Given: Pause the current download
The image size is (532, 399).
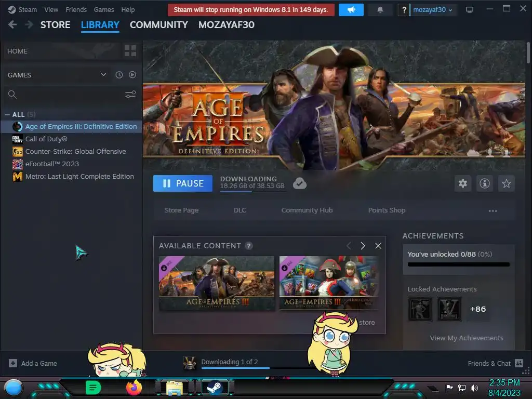Looking at the screenshot, I should [183, 183].
